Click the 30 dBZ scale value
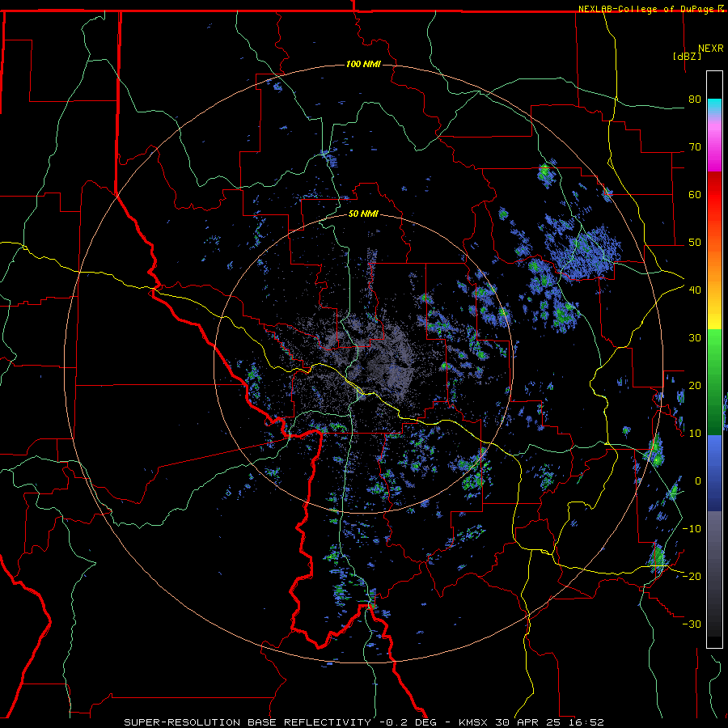 pos(695,338)
